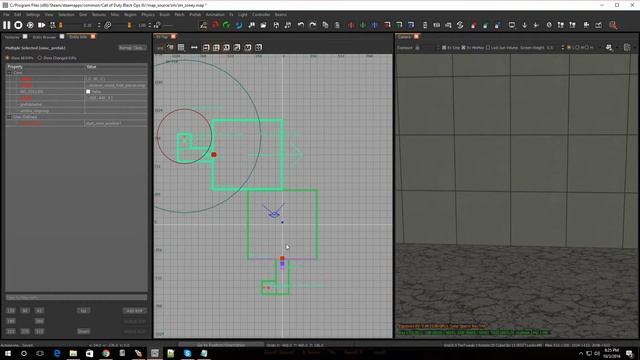This screenshot has width=640, height=360.
Task: Select the Show Changed KVPs radio button
Action: (x=40, y=58)
